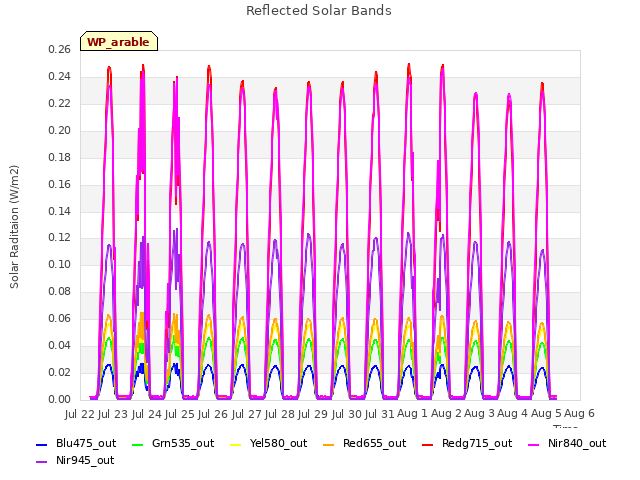640x480 pixels.
Task: Click the Grn535_out green legend swatch
Action: pyautogui.click(x=138, y=444)
